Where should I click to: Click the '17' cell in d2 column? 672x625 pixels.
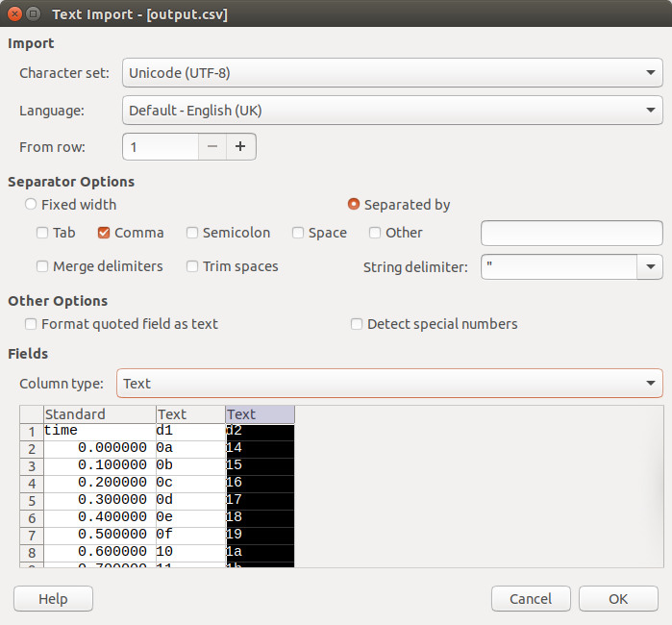pos(261,500)
